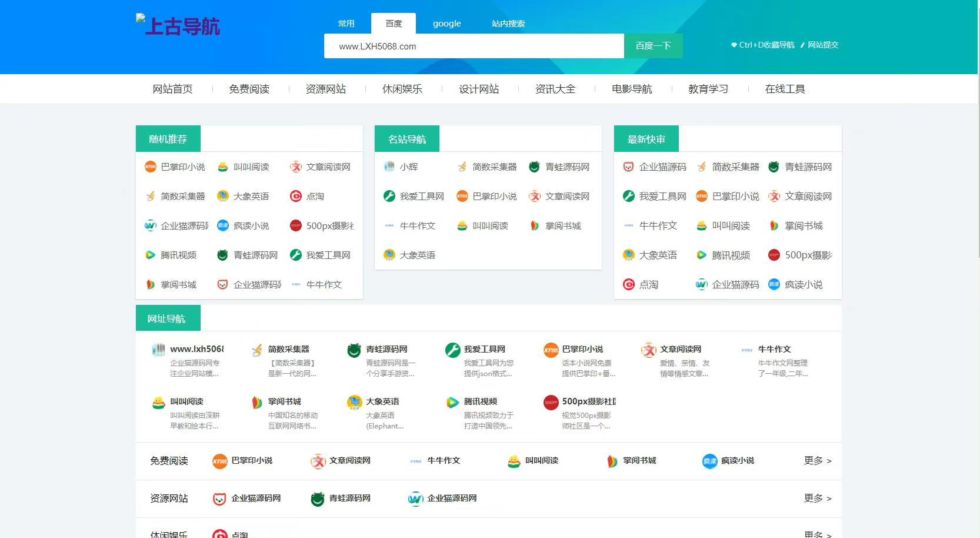Open 叫叫阅读 link in 最新快审 panel
Viewport: 980px width, 538px height.
click(x=731, y=225)
